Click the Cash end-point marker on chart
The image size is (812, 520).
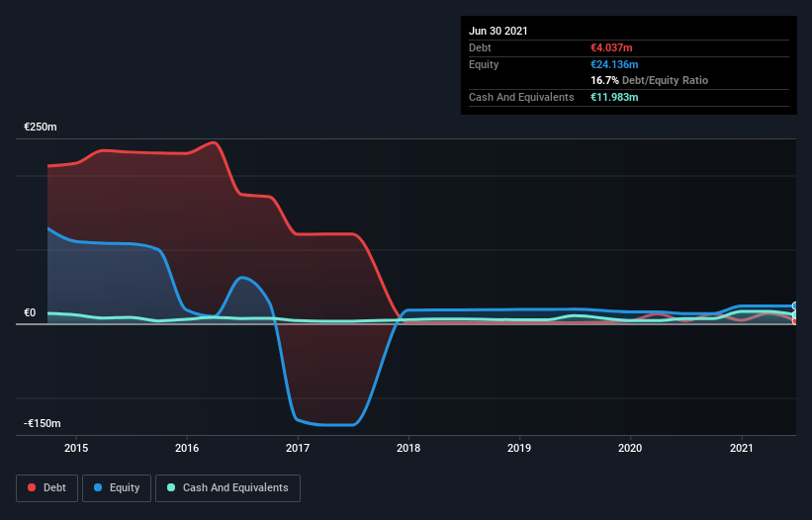pyautogui.click(x=795, y=314)
